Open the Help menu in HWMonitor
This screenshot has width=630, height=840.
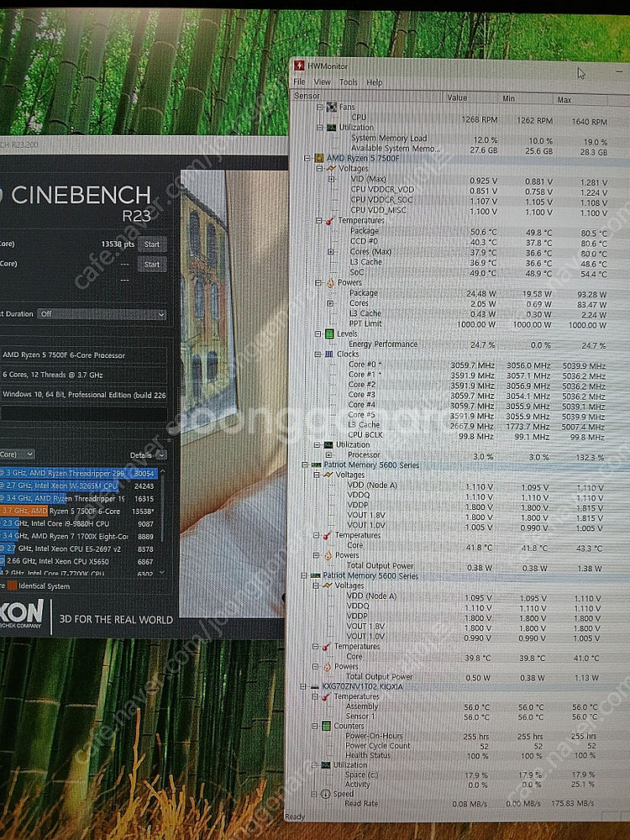click(x=375, y=82)
